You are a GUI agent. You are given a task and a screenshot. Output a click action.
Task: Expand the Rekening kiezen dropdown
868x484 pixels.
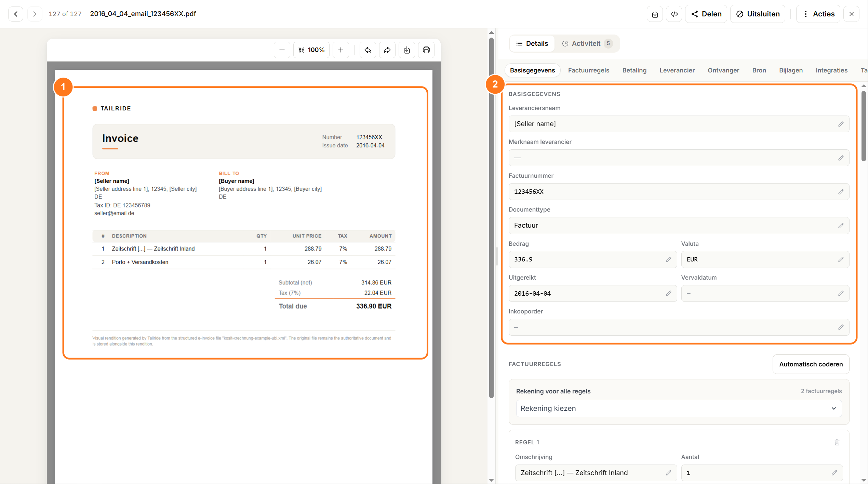679,408
